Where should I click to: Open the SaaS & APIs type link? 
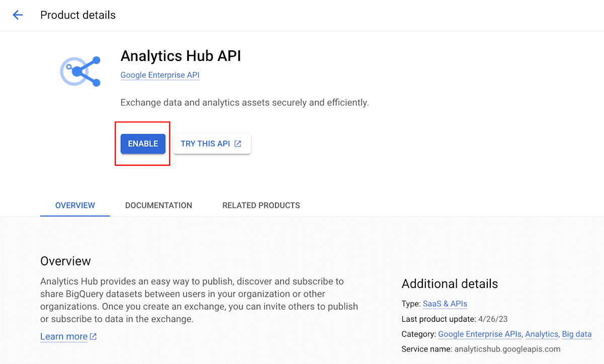point(445,304)
